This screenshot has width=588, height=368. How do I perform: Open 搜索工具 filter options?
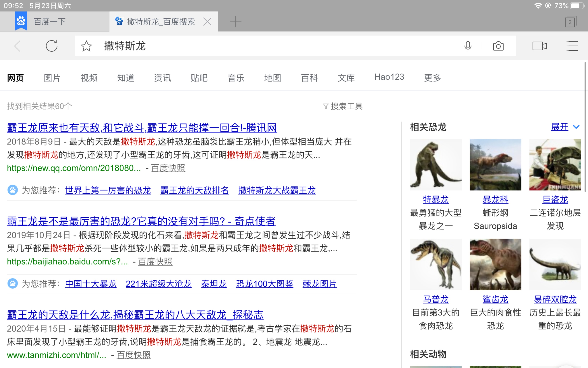point(343,106)
